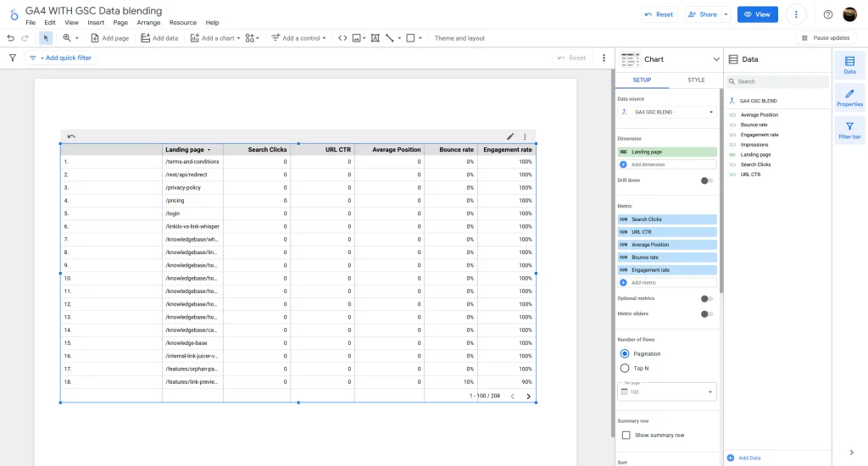This screenshot has height=466, width=868.
Task: Open the Share button dropdown arrow
Action: [x=726, y=14]
